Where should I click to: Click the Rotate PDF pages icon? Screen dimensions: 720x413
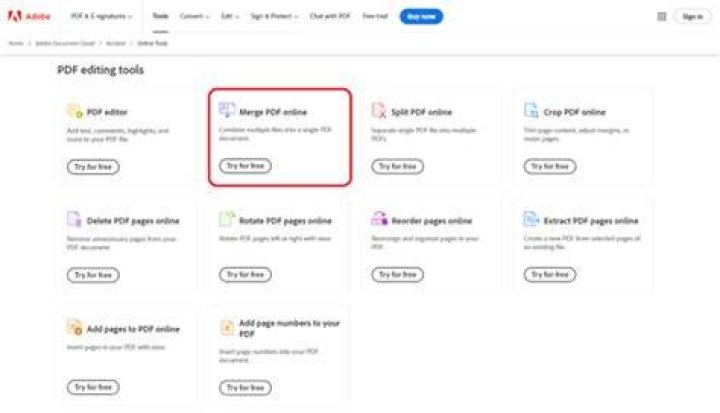227,219
